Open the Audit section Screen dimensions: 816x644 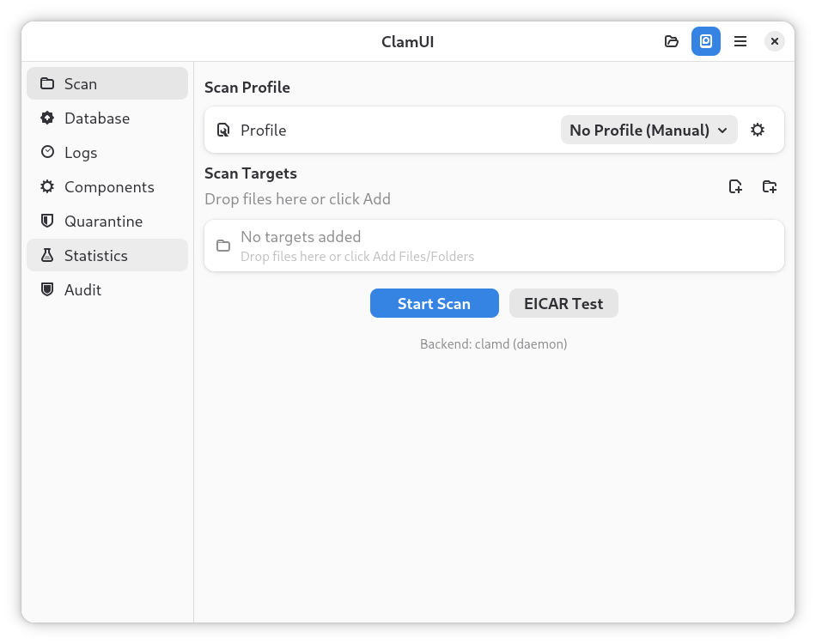click(107, 289)
